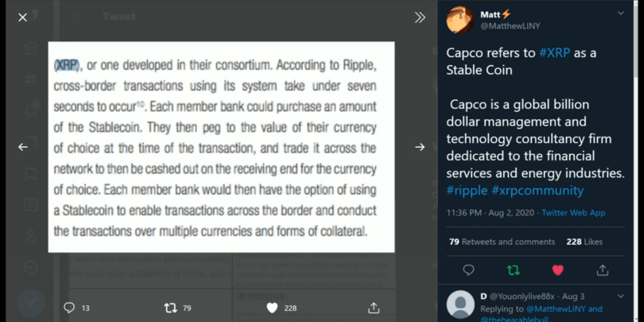
Task: Click reply icon showing 13 below image
Action: click(x=69, y=308)
